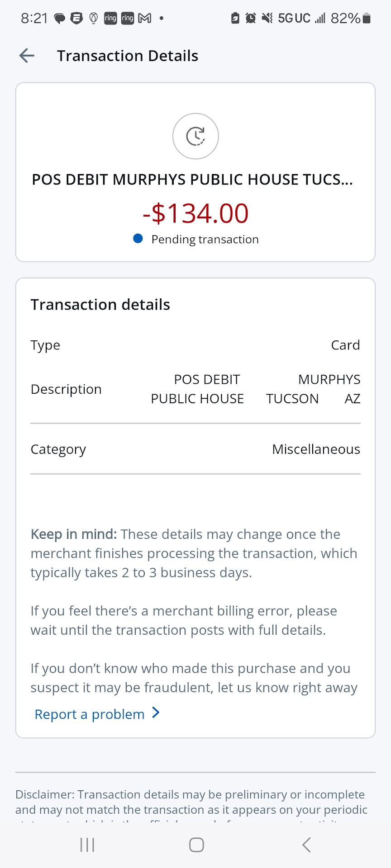Tap the Transaction Details page title
Screen dimensions: 391x868
point(128,56)
